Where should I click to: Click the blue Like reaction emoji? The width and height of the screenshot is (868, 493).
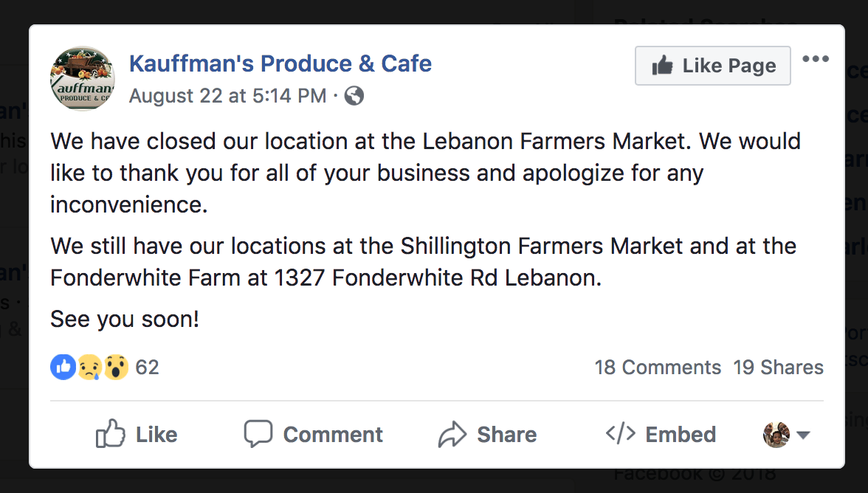(x=63, y=367)
